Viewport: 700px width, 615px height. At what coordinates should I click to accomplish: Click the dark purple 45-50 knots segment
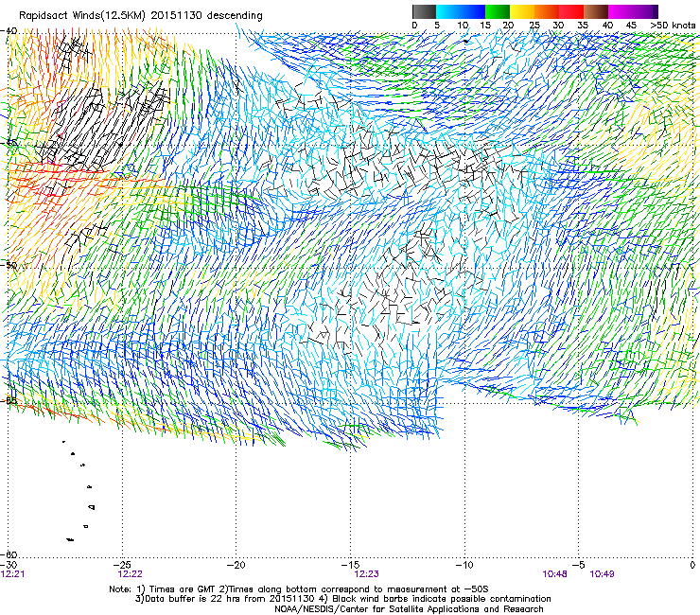point(645,11)
